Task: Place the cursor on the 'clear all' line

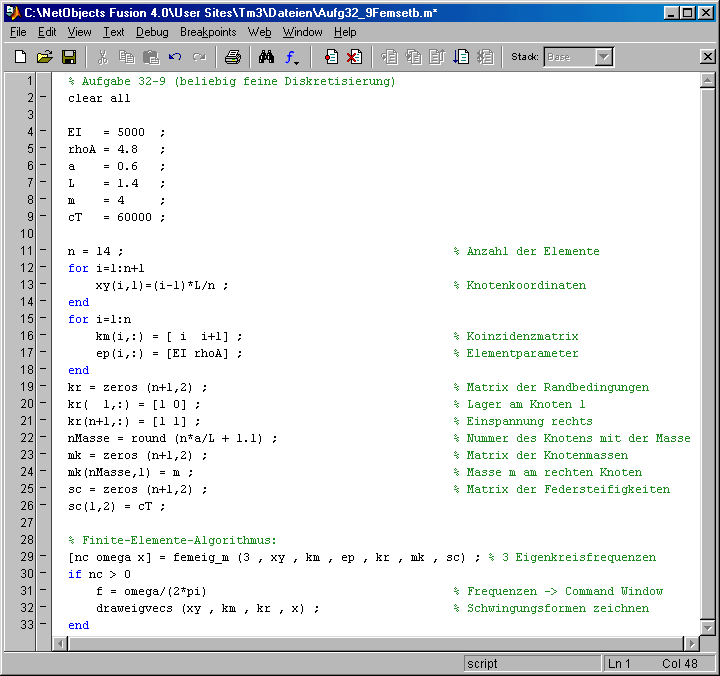Action: (99, 98)
